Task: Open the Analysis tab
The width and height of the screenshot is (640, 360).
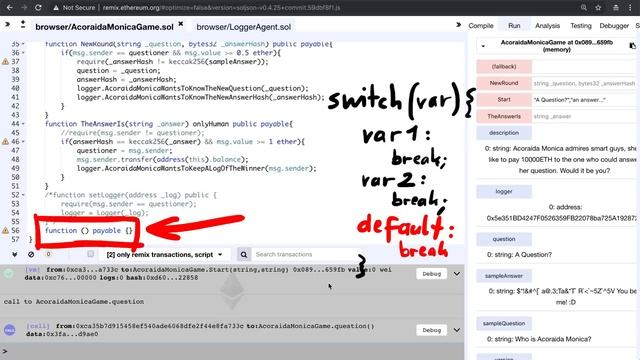Action: click(547, 26)
